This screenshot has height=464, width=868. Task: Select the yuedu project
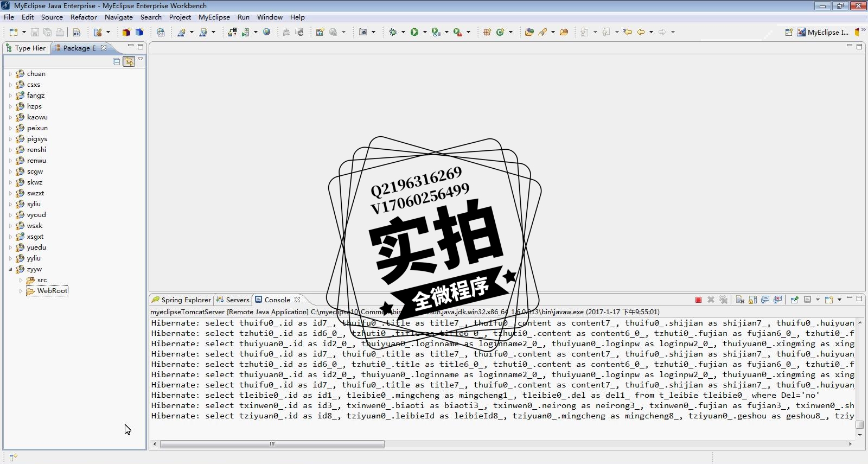36,247
